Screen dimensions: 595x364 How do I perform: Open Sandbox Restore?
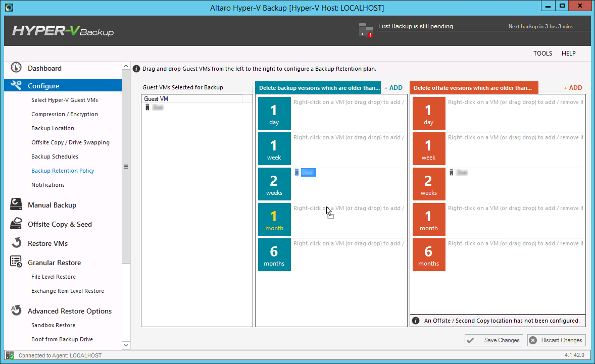pyautogui.click(x=53, y=325)
